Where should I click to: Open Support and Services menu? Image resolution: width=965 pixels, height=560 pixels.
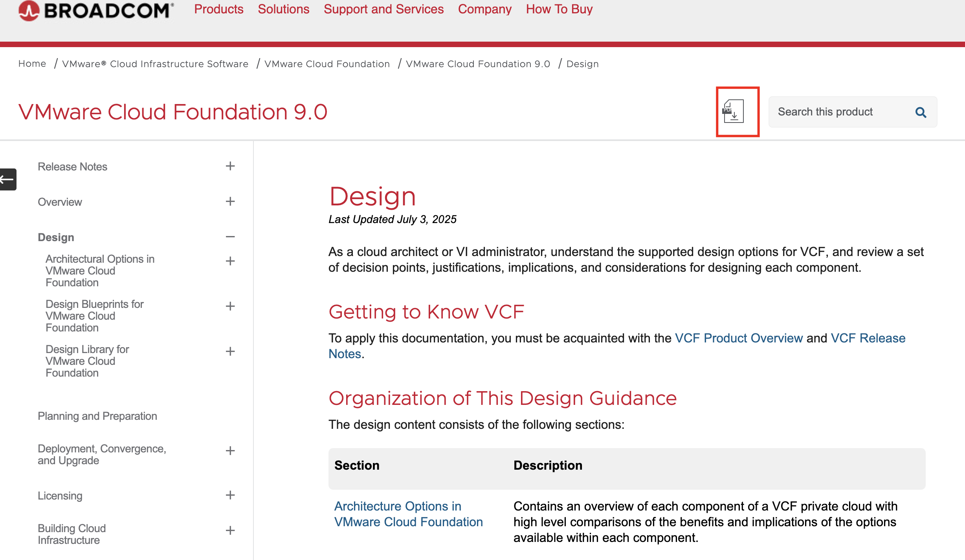pos(383,9)
